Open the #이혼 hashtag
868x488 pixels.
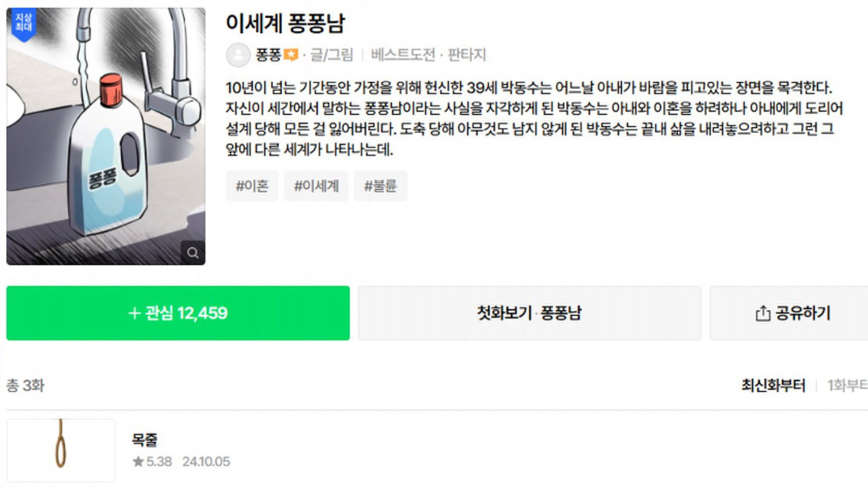(252, 185)
